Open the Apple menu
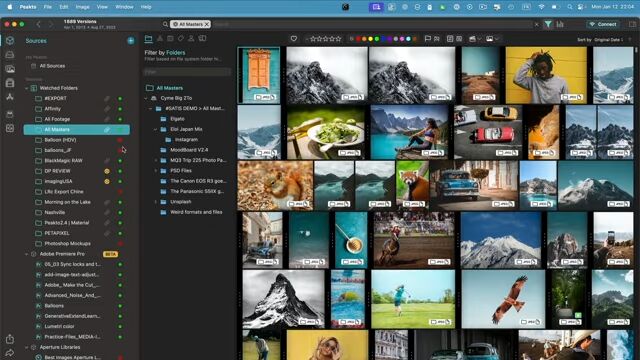Screen dimensions: 640x360 click(10, 7)
